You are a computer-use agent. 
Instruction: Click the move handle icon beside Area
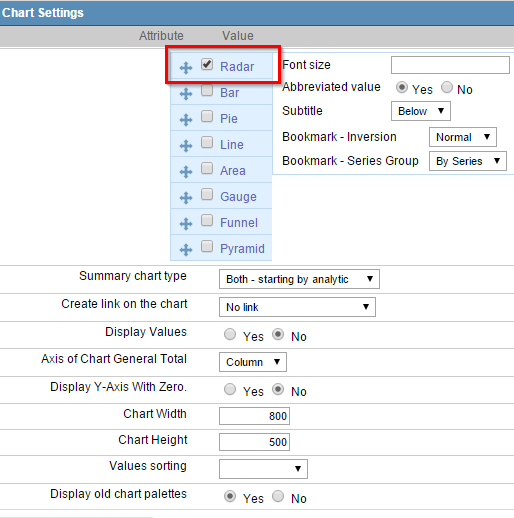186,172
